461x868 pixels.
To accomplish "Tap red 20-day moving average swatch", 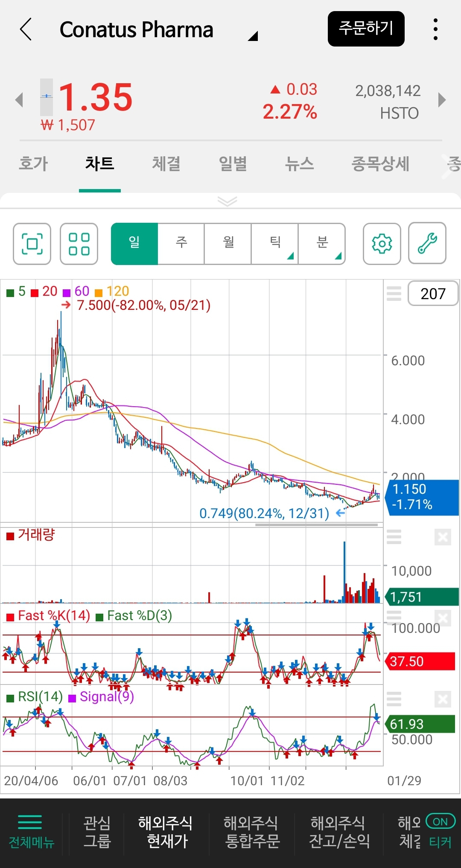I will pos(35,293).
